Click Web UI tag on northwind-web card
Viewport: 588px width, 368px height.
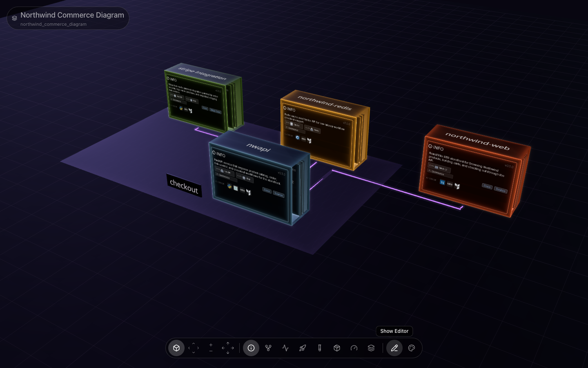[439, 168]
